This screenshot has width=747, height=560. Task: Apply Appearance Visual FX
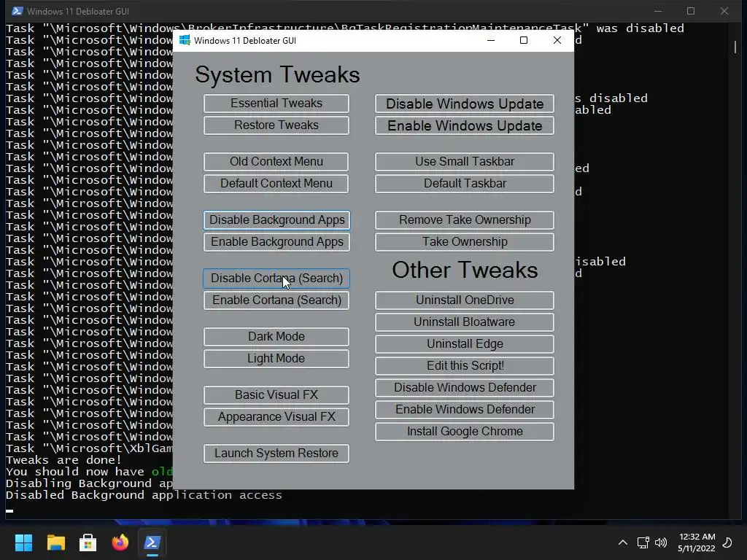[276, 416]
